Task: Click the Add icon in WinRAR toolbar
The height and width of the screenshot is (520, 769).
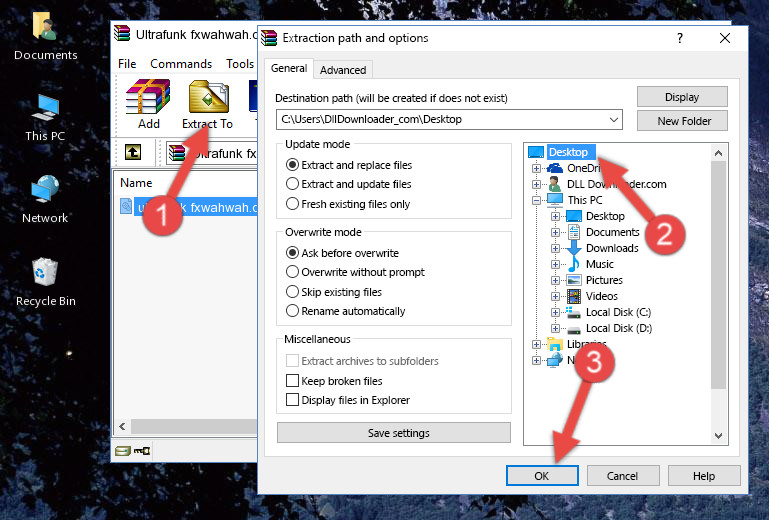Action: pyautogui.click(x=148, y=104)
